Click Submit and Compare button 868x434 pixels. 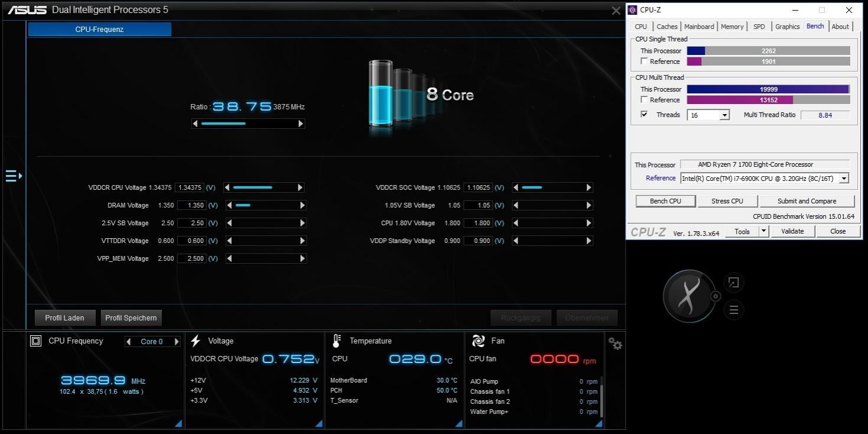point(807,201)
